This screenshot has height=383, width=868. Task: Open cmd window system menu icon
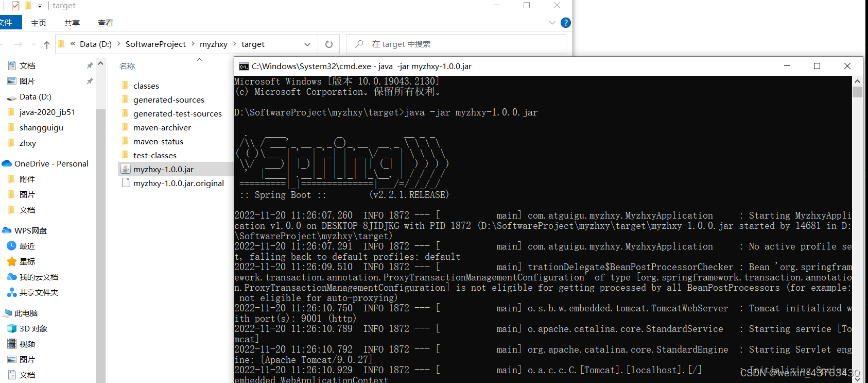tap(244, 66)
